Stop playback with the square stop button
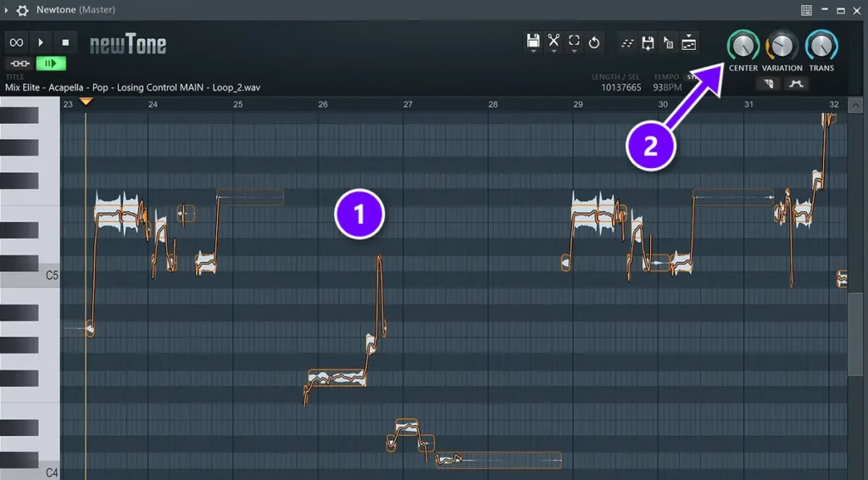Image resolution: width=868 pixels, height=480 pixels. pos(65,42)
